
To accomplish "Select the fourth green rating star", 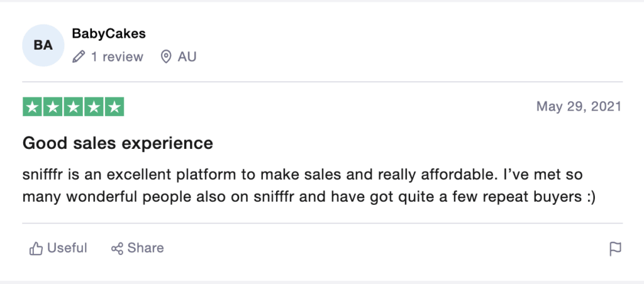I will [94, 107].
